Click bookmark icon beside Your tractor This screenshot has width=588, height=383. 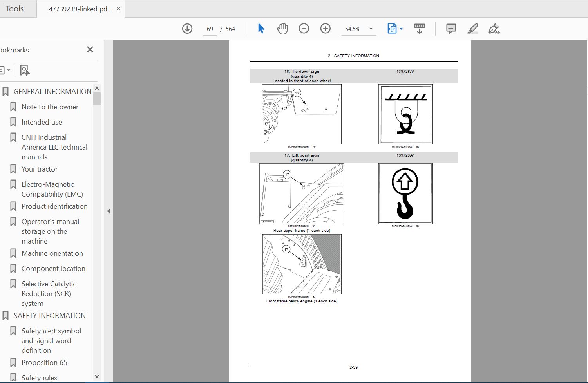click(x=13, y=169)
